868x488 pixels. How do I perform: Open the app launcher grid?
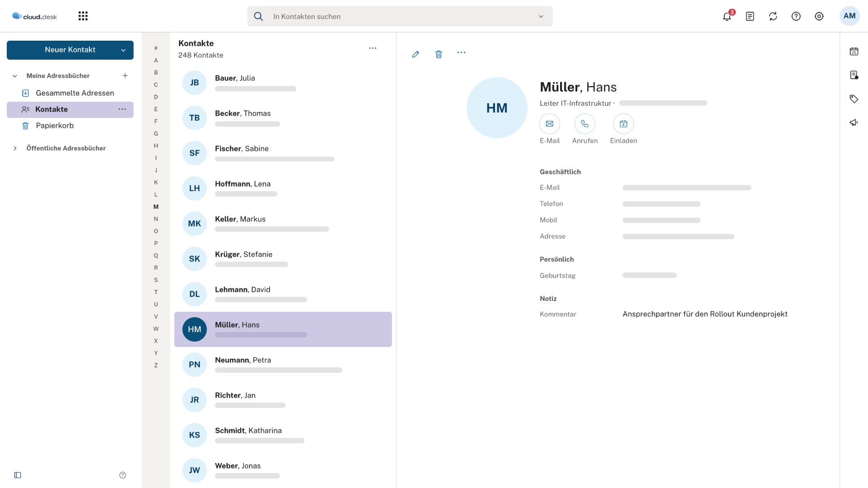click(x=83, y=16)
